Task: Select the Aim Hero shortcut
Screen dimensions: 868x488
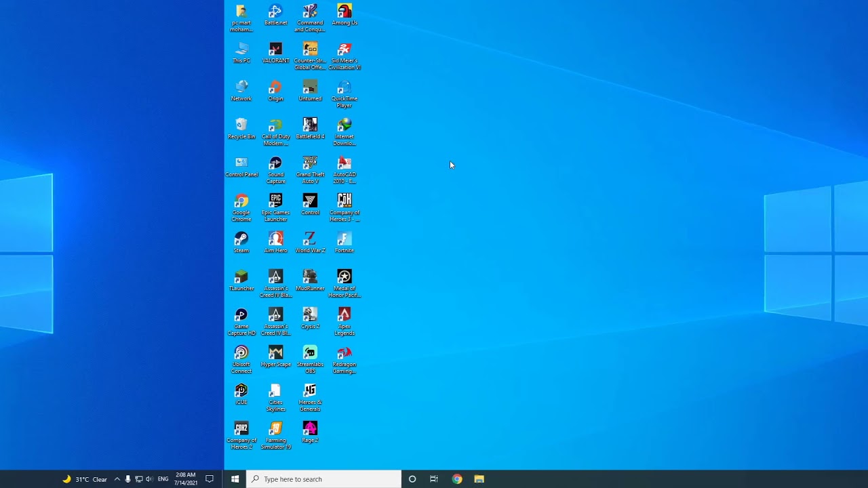Action: coord(275,243)
